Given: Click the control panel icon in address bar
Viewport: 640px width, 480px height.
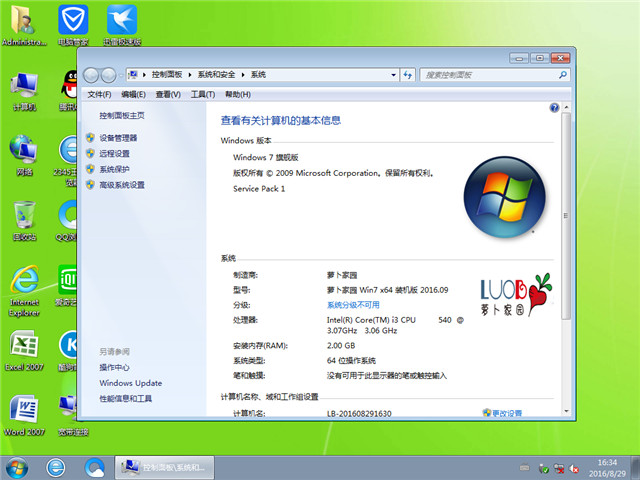Looking at the screenshot, I should (x=133, y=75).
